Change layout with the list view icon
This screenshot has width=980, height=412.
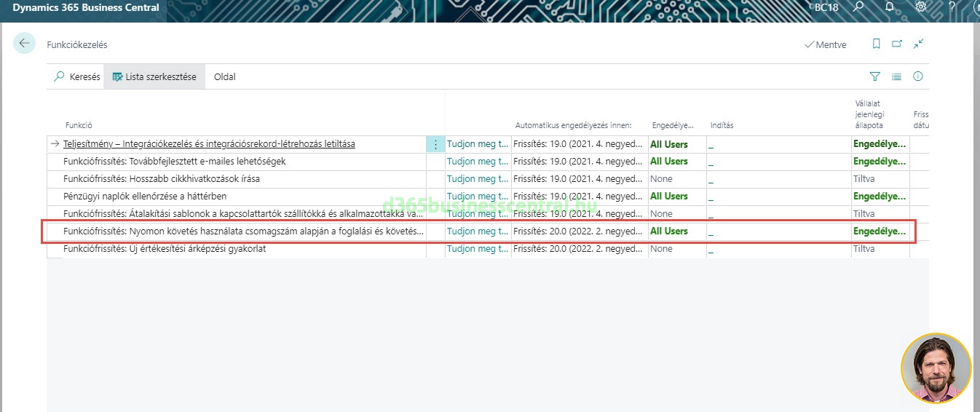point(897,76)
